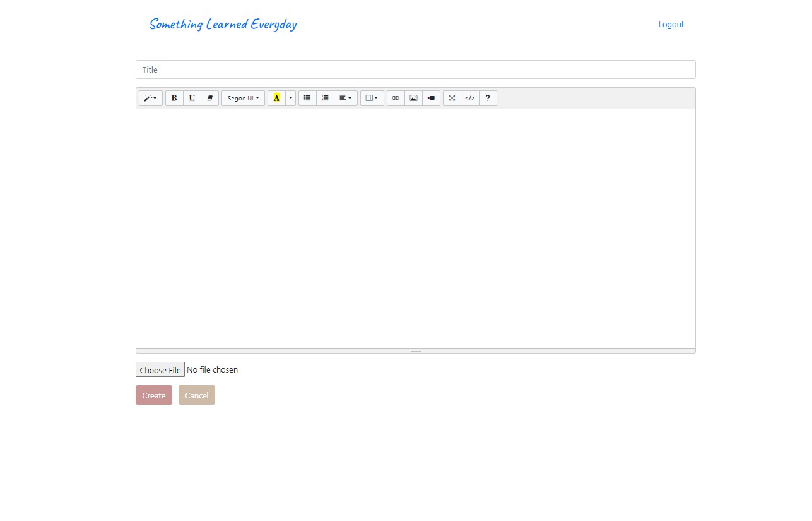Apply yellow font color with the A icon
This screenshot has height=521, width=812.
tap(277, 98)
